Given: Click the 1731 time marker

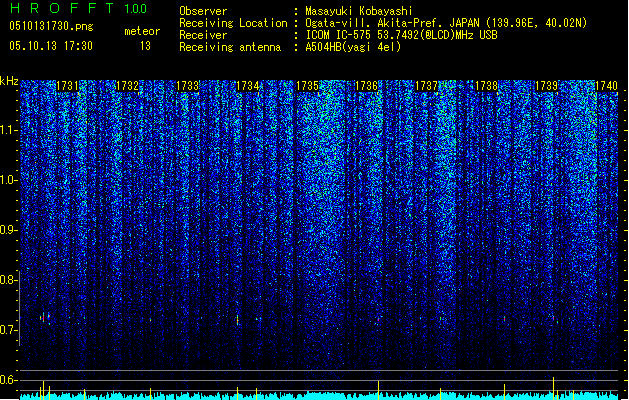Looking at the screenshot, I should [x=67, y=86].
